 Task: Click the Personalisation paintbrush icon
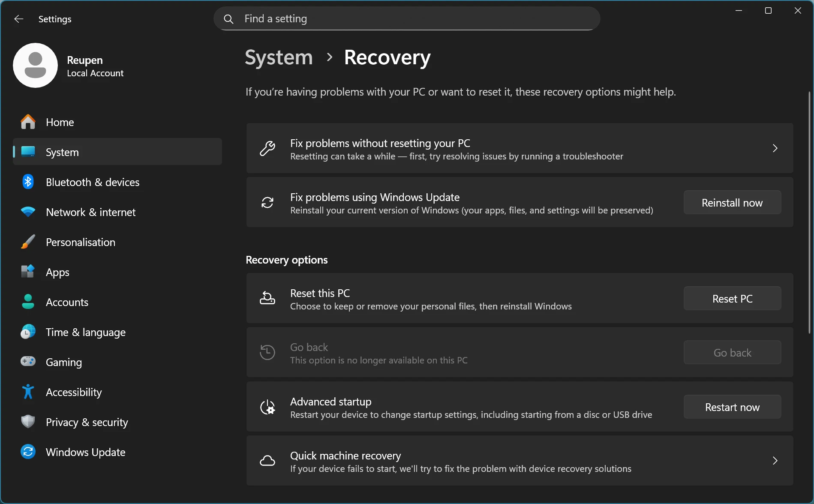(x=28, y=242)
